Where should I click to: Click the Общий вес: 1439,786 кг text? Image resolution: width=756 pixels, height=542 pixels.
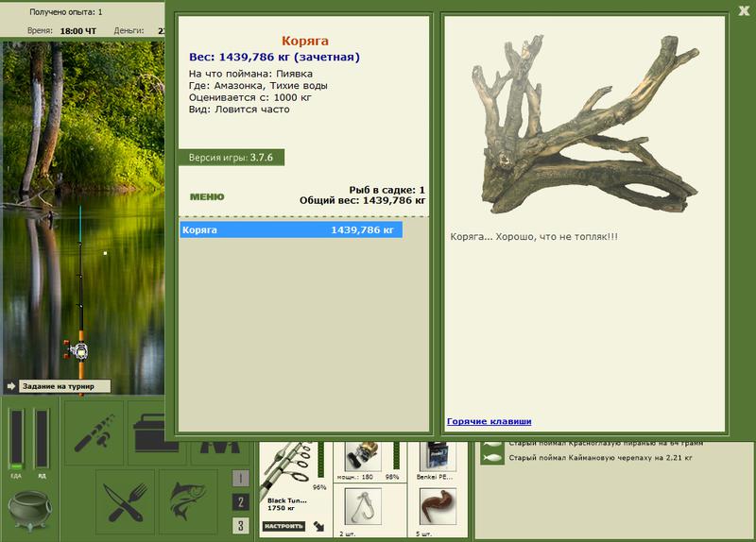click(x=362, y=200)
